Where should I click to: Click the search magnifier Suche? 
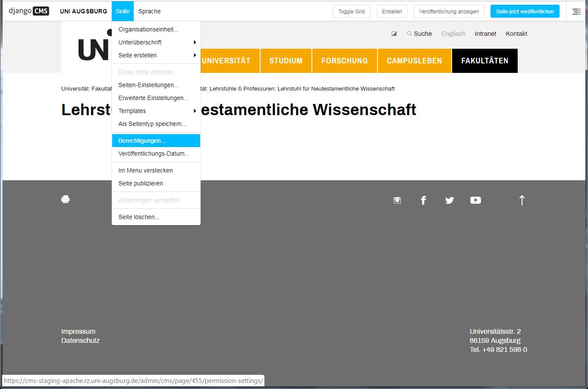[x=419, y=34]
